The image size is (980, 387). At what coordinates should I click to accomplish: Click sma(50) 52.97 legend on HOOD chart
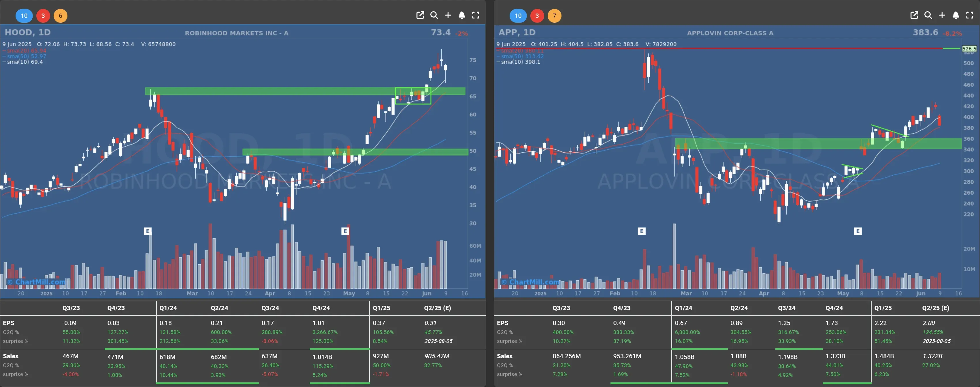24,56
